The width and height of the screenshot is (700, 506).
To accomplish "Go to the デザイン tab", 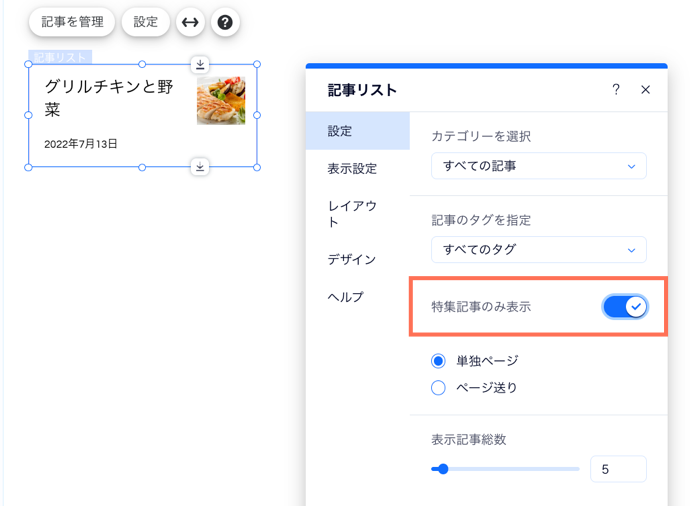I will click(x=352, y=259).
